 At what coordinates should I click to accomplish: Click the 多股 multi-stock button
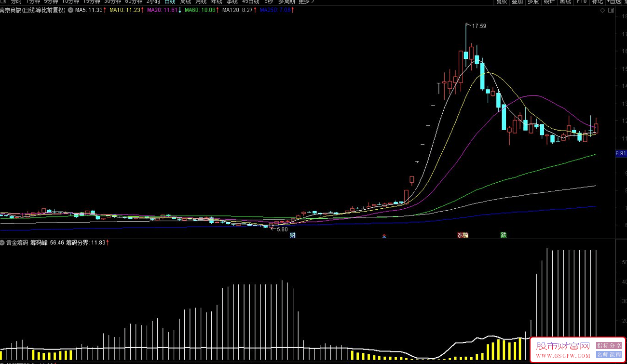(x=533, y=2)
